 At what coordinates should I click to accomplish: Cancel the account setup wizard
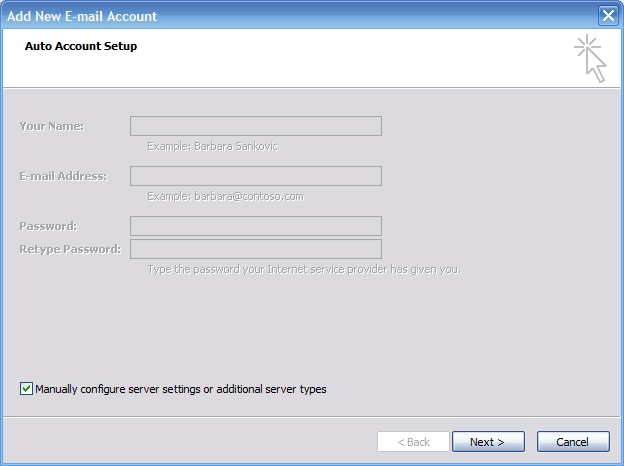(572, 441)
